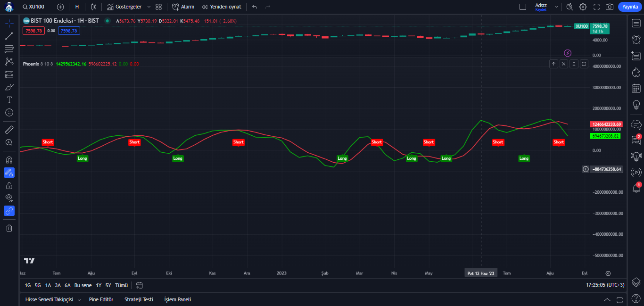This screenshot has height=306, width=644.
Task: Take a chart snapshot with camera icon
Action: click(610, 7)
